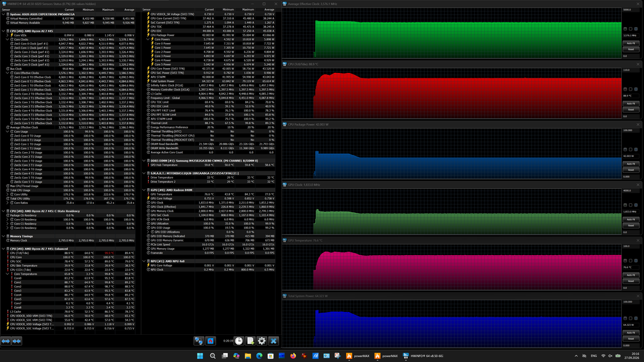Open the remote network monitoring icon
644x362 pixels.
pos(199,341)
